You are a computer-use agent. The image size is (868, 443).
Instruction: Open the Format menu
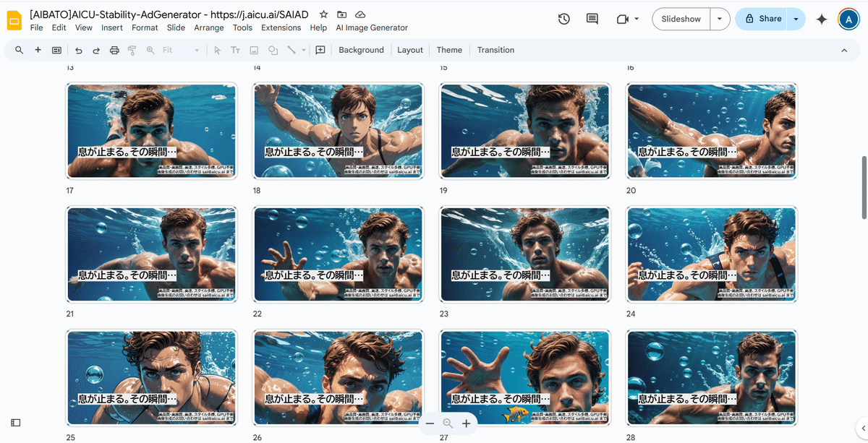pyautogui.click(x=145, y=27)
